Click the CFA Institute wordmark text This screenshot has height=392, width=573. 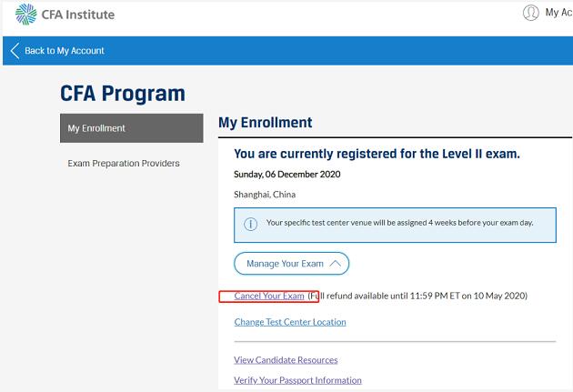pos(78,15)
